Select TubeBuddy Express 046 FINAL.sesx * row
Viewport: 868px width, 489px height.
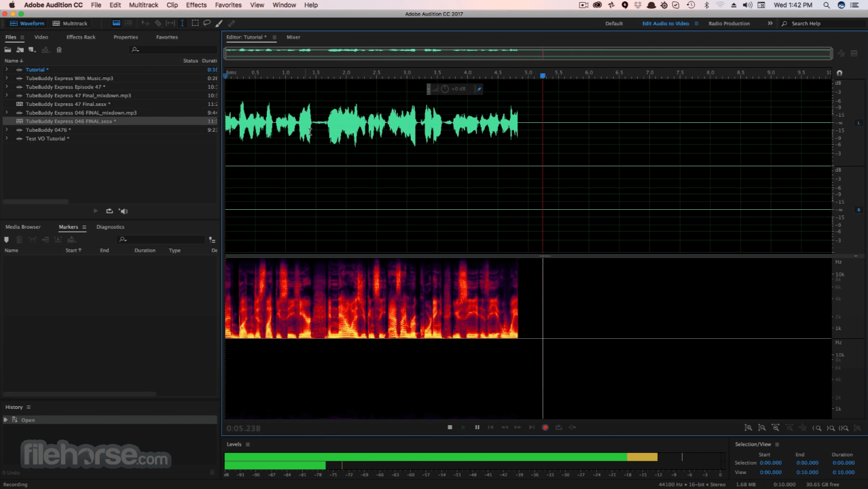[109, 121]
